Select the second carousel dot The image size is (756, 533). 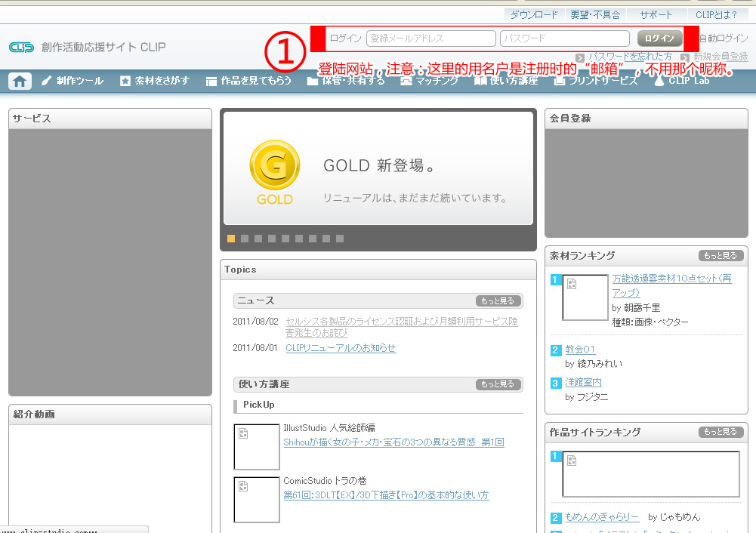click(245, 239)
